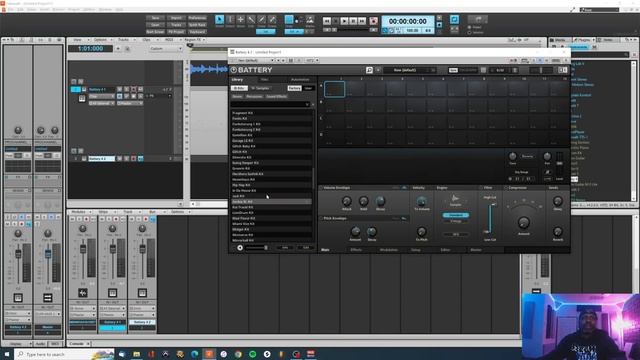Select Fragment Kit in the kit list
This screenshot has width=640, height=360.
[x=271, y=113]
